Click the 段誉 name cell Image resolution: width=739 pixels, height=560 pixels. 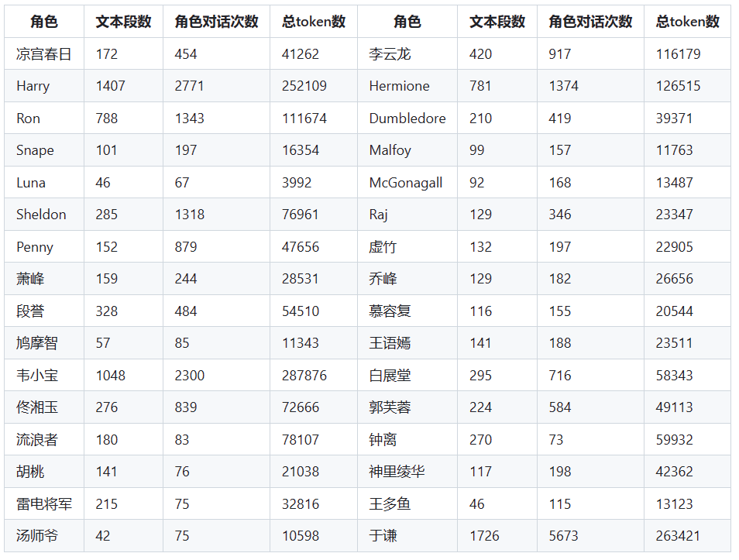click(x=44, y=311)
